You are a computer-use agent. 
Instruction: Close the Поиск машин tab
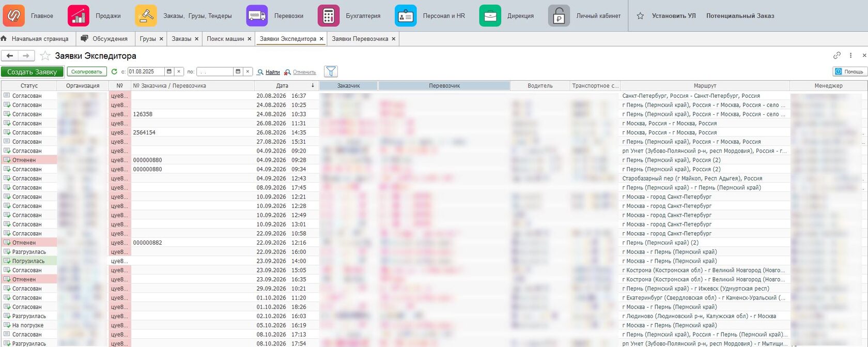point(250,39)
